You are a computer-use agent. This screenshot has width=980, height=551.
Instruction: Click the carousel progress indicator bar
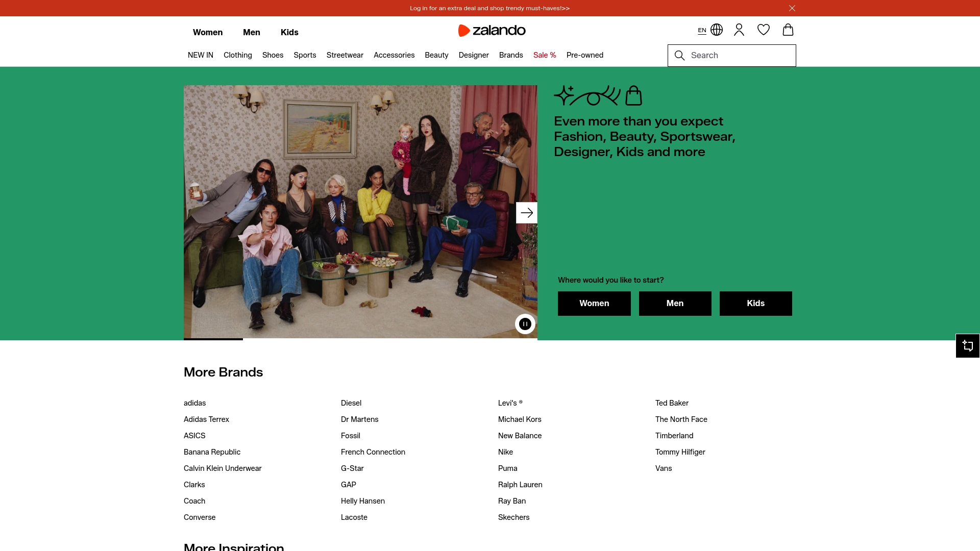[213, 338]
